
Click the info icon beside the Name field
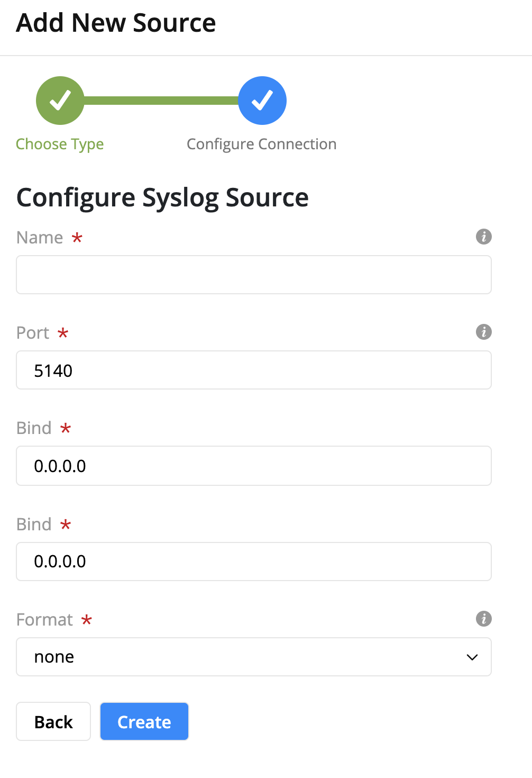pos(483,237)
